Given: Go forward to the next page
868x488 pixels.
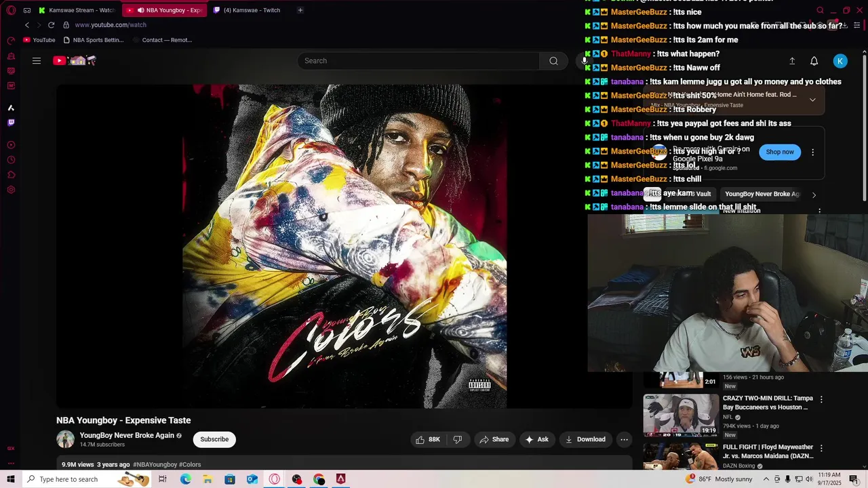Looking at the screenshot, I should pos(39,25).
